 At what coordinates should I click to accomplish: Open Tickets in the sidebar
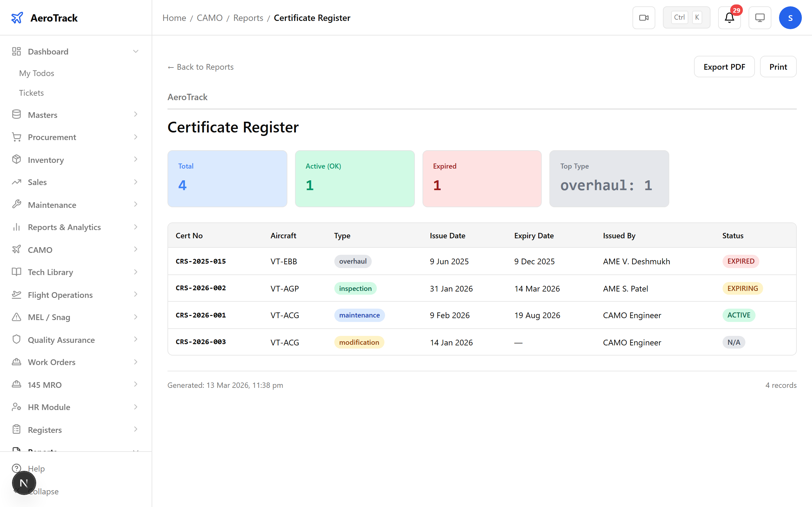click(x=31, y=93)
